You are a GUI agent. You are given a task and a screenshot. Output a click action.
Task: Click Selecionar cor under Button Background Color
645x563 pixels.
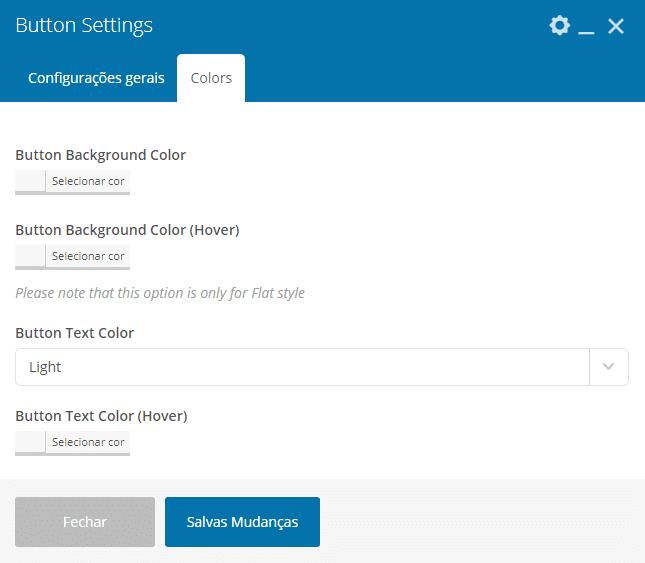[x=88, y=181]
